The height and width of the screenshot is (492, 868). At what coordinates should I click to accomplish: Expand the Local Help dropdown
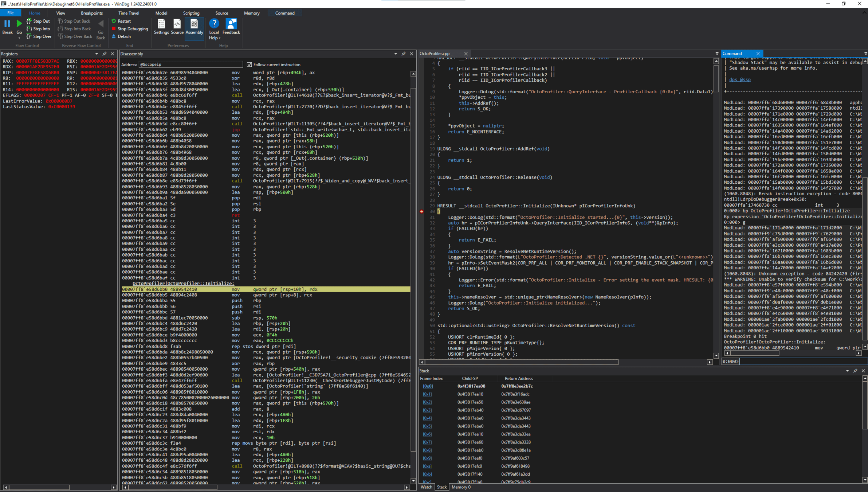coord(220,38)
